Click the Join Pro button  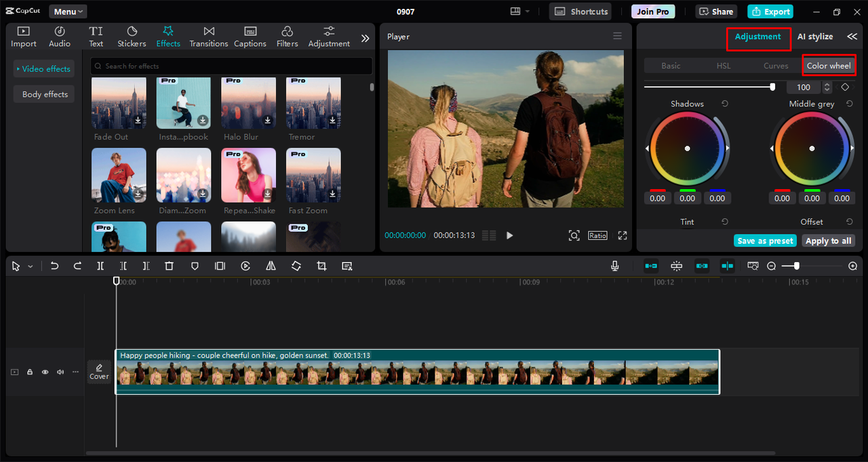(x=653, y=12)
